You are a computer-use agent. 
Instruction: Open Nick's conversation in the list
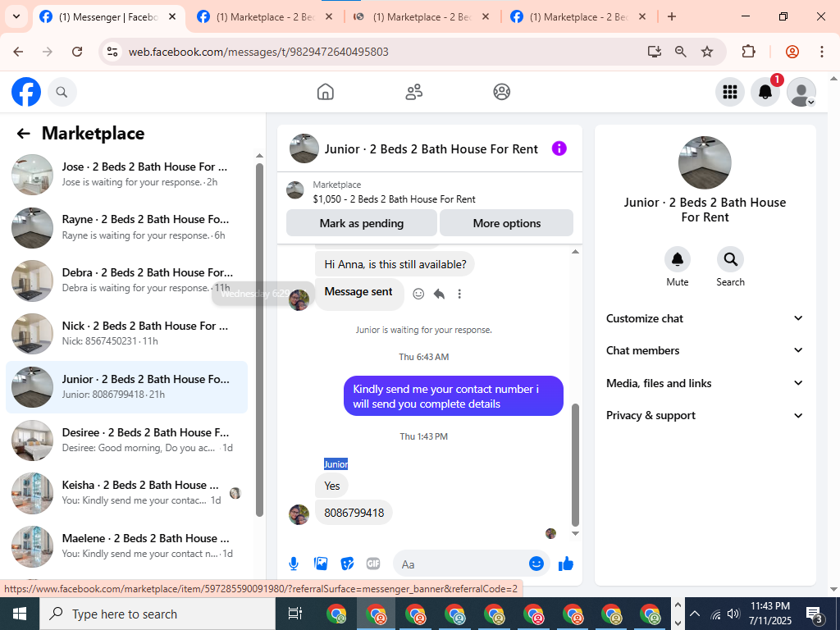coord(127,333)
